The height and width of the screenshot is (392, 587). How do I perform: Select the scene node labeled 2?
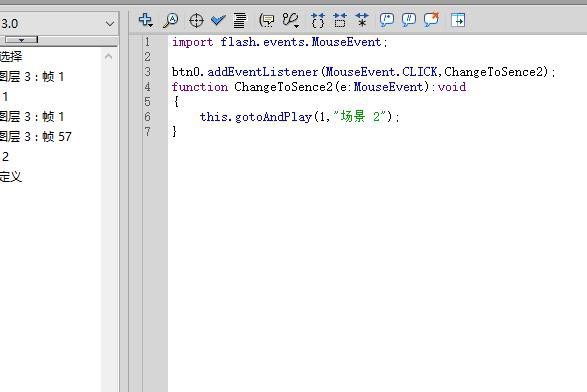coord(5,157)
